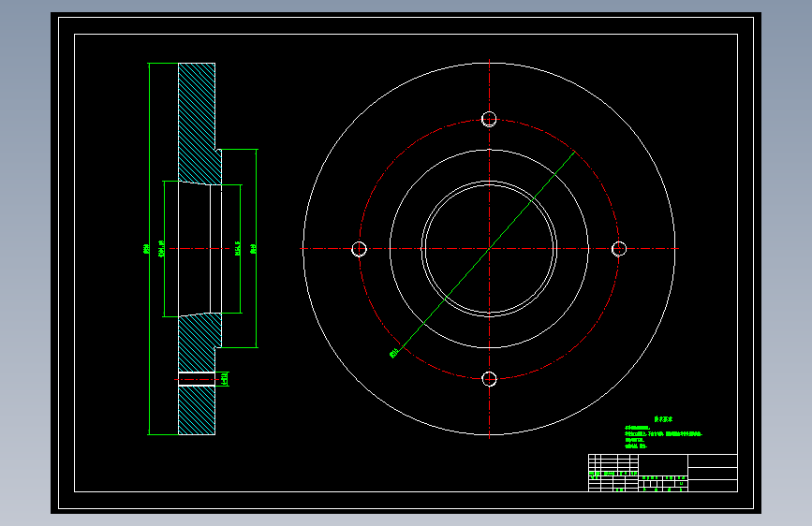This screenshot has height=526, width=812.
Task: Select the top bolt hole on the flange
Action: [489, 119]
